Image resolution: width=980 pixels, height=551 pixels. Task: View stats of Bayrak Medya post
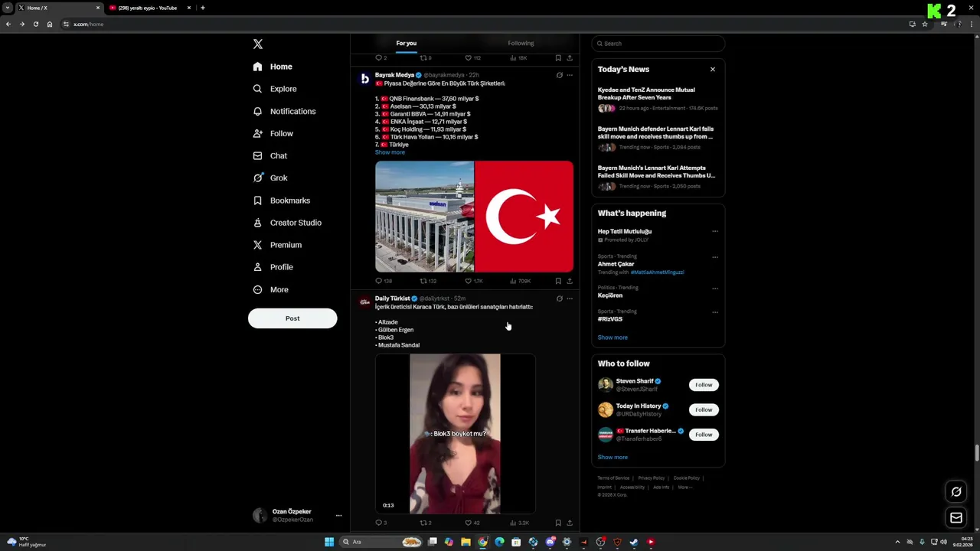[520, 281]
